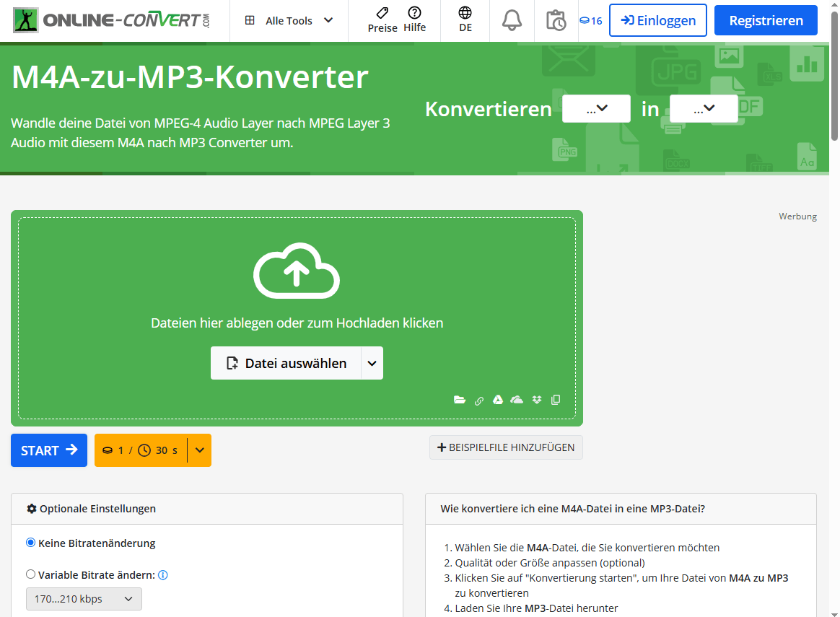Click the enter-URL link icon

(x=479, y=401)
